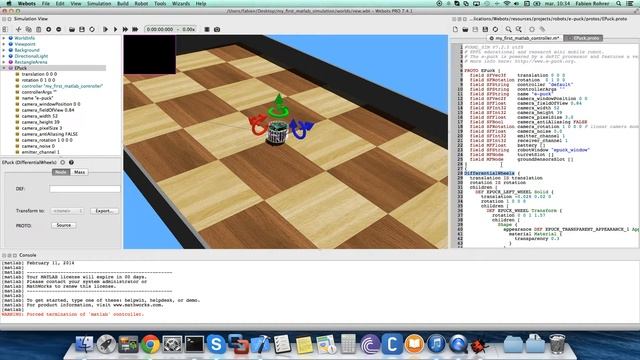640x360 pixels.
Task: Select the Mass tab in field editor
Action: click(x=79, y=172)
